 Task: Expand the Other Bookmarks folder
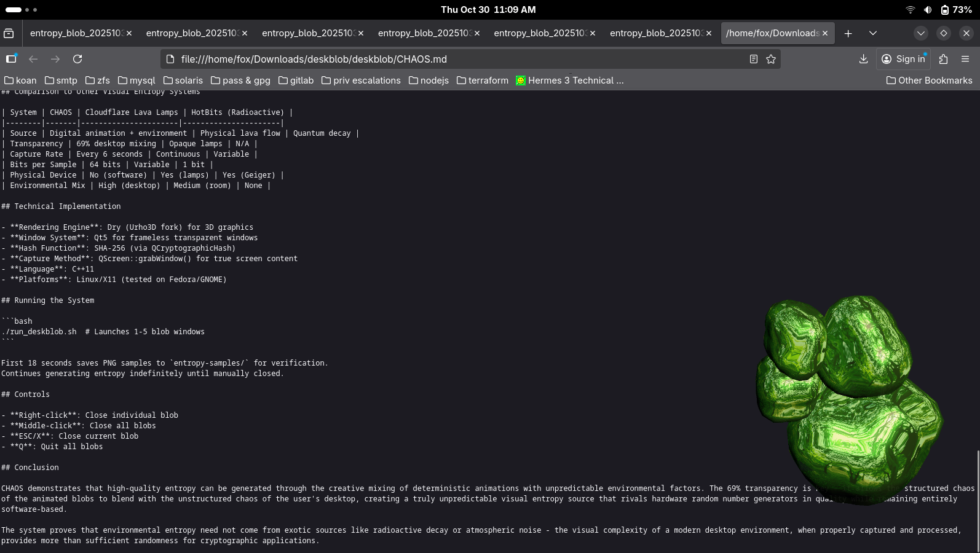(x=929, y=80)
